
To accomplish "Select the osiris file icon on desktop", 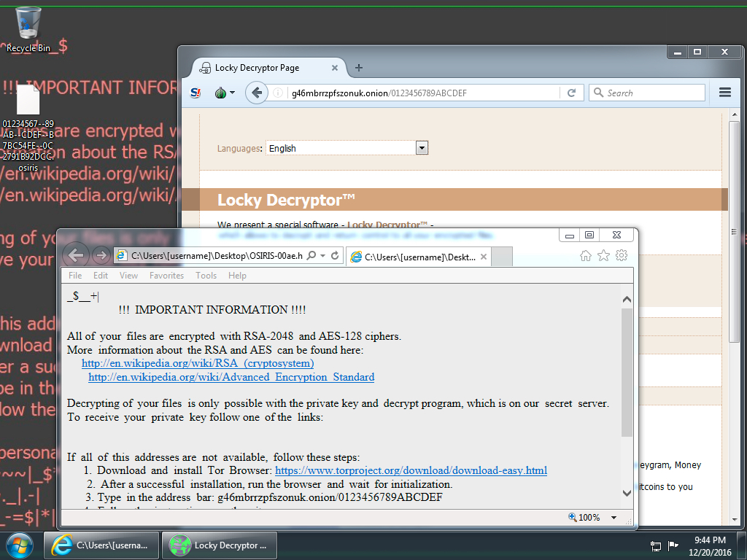I will click(x=28, y=128).
